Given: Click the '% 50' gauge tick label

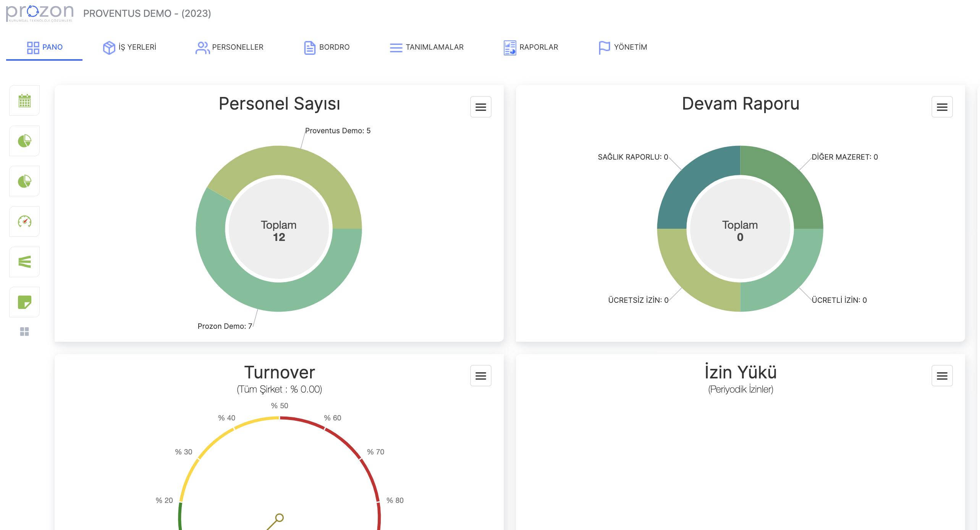Looking at the screenshot, I should [x=280, y=406].
